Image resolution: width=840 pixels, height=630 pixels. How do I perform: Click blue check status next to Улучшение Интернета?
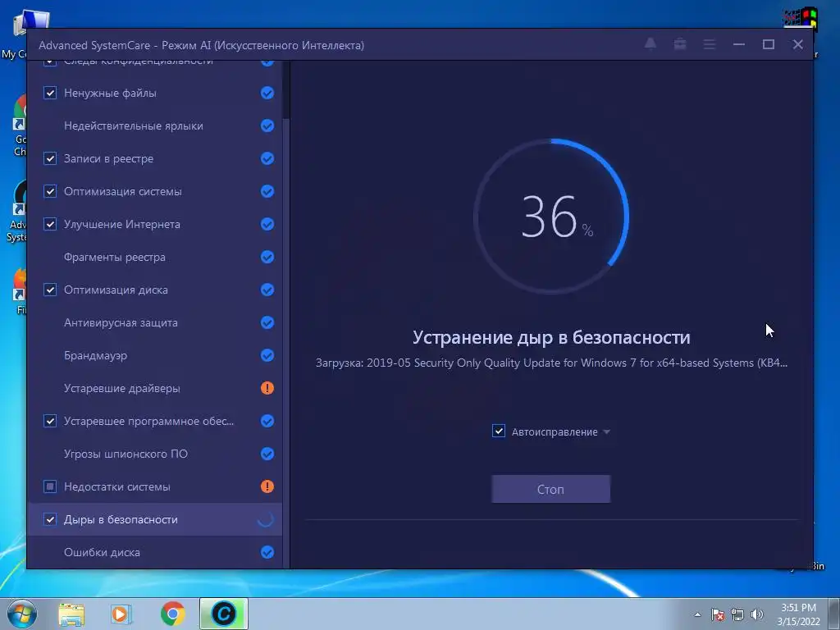267,224
